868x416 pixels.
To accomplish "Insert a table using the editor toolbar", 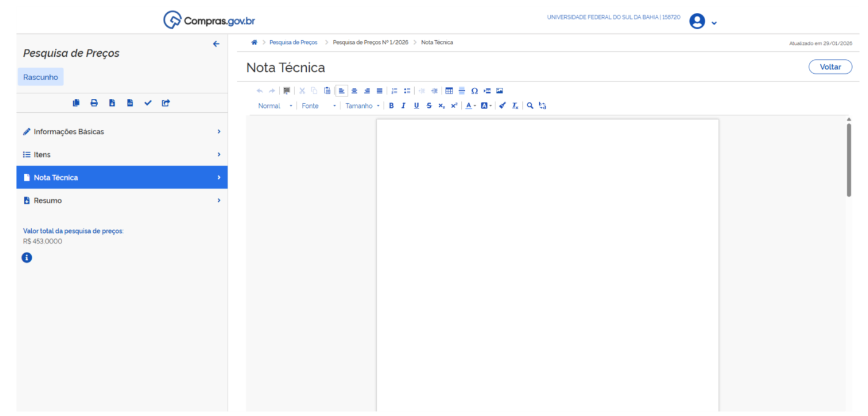I will pyautogui.click(x=449, y=91).
